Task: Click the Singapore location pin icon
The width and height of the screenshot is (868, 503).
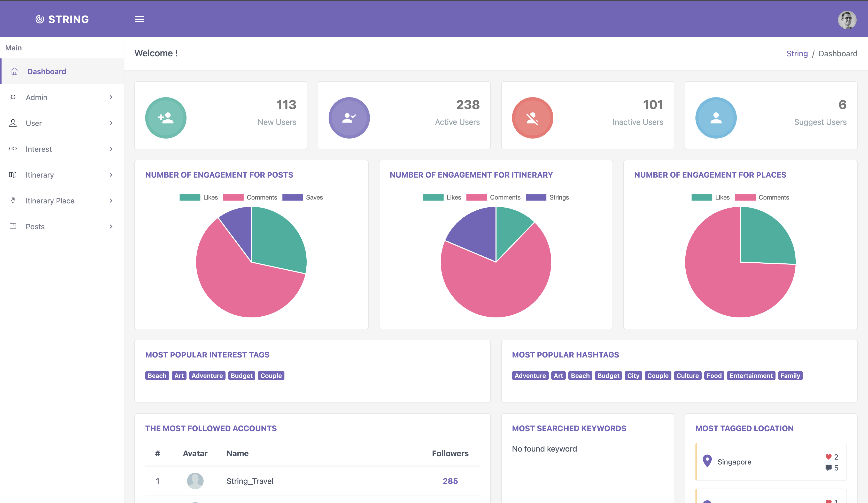Action: pos(707,461)
